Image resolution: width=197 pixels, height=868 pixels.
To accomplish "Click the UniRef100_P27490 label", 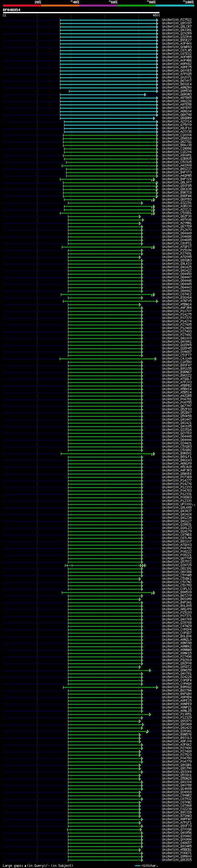I will pos(176,749).
